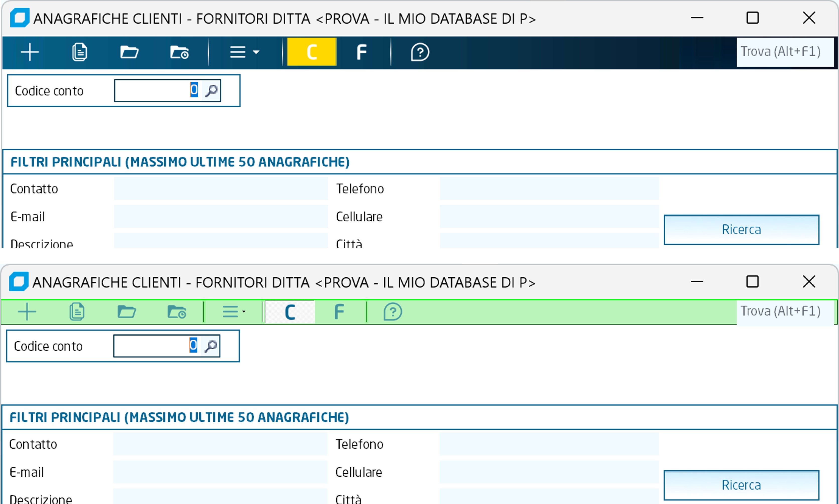Click the open folder icon in dark blue toolbar
The width and height of the screenshot is (839, 504).
click(x=130, y=52)
